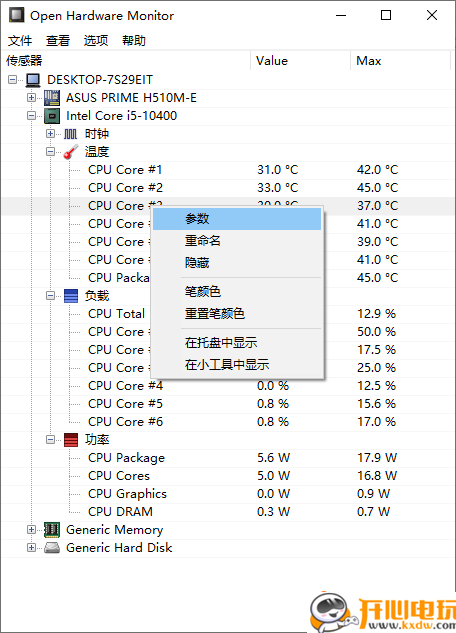456x633 pixels.
Task: Open the 选项 menu
Action: 96,40
